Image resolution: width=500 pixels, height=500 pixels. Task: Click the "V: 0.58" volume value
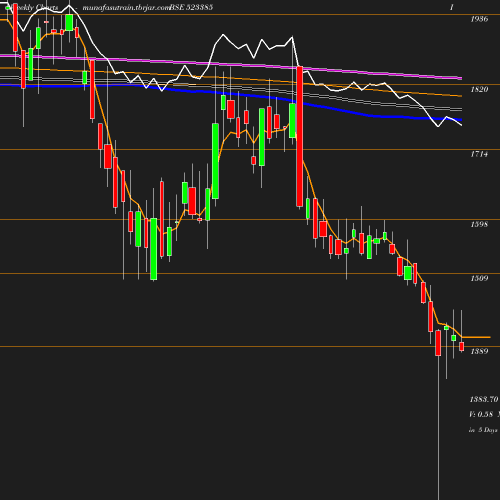click(481, 414)
